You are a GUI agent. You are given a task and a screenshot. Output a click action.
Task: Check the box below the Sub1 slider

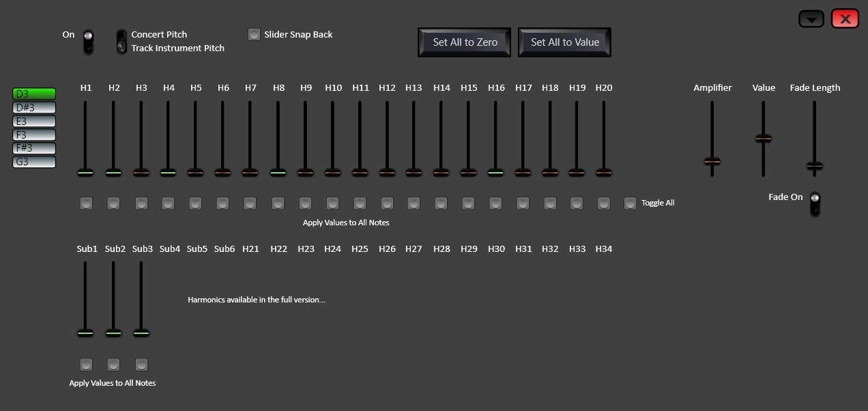pyautogui.click(x=86, y=364)
